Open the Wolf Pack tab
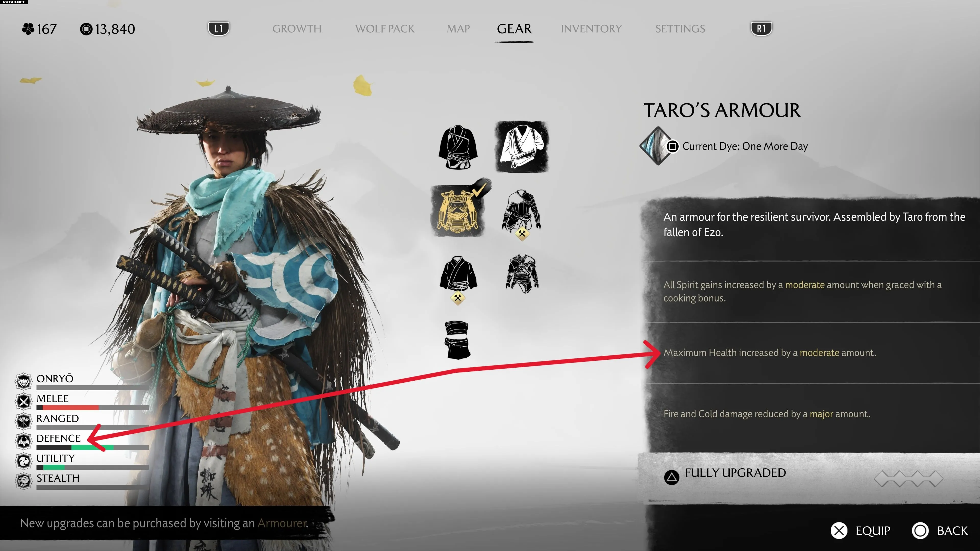The width and height of the screenshot is (980, 551). 385,29
